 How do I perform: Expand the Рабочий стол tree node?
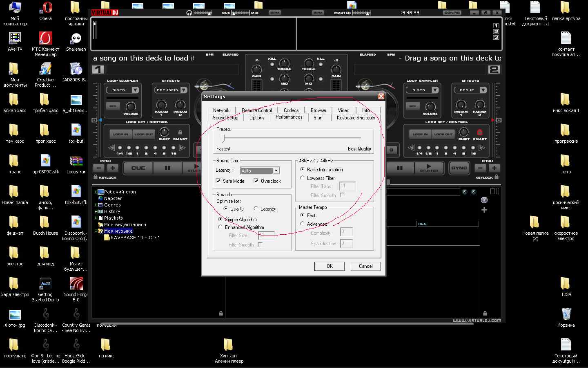pyautogui.click(x=96, y=192)
